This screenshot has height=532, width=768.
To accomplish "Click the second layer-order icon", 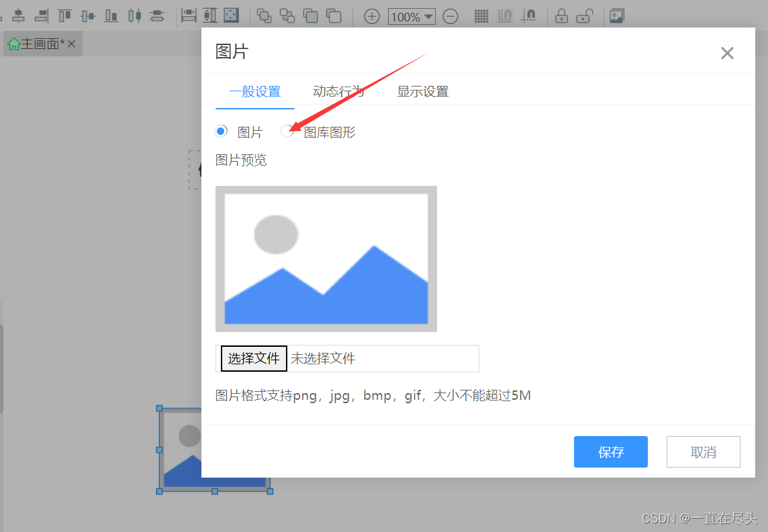I will (x=287, y=16).
